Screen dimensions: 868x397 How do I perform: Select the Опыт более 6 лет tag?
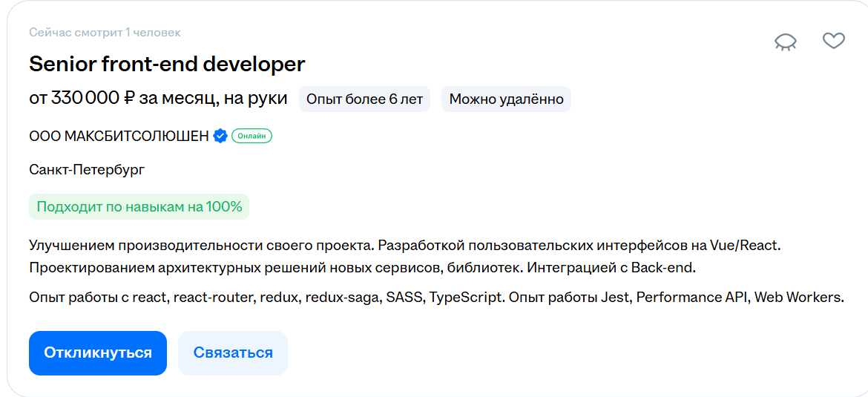(365, 99)
